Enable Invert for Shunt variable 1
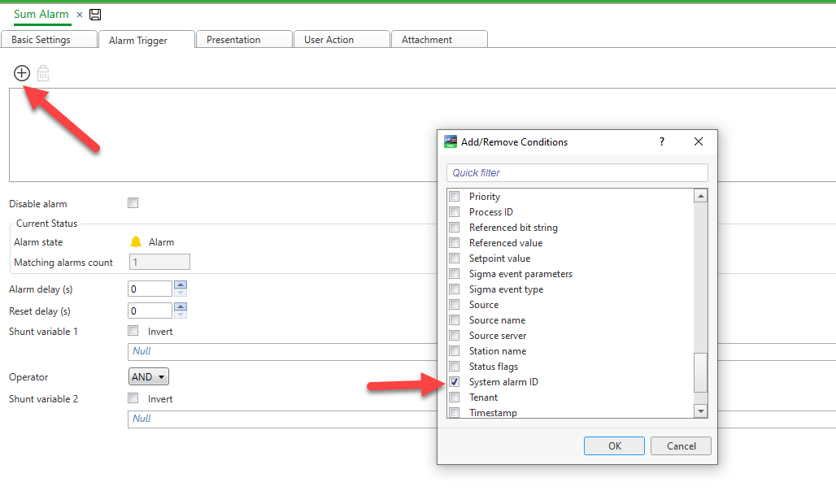 (133, 331)
